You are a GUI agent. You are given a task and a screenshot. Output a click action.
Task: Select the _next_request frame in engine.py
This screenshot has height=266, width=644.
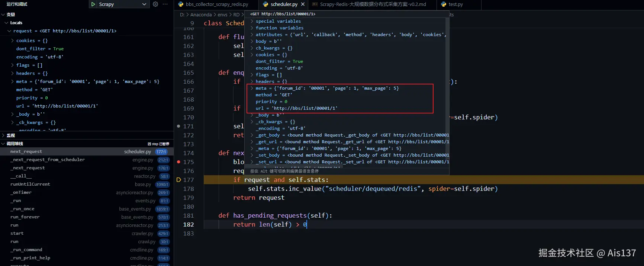coord(87,168)
